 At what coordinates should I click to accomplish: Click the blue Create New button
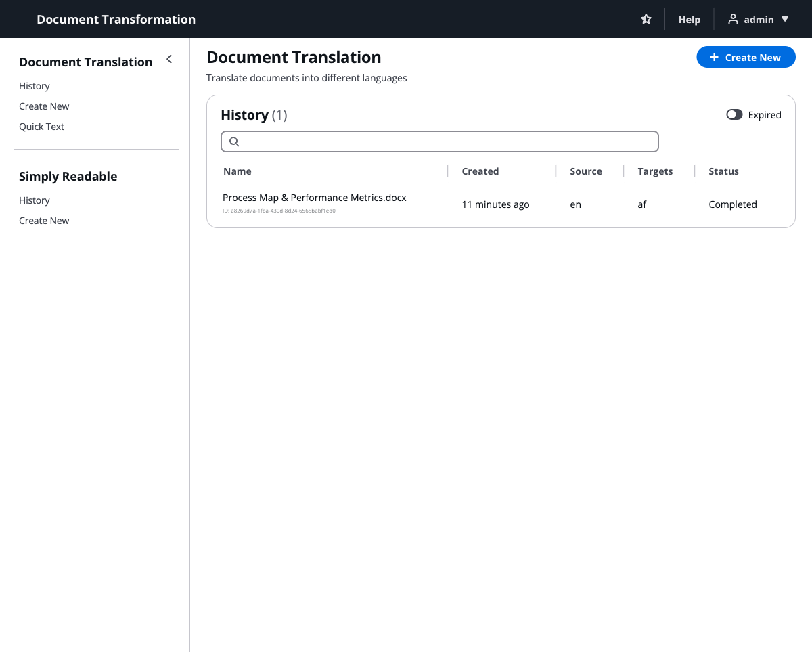tap(746, 57)
